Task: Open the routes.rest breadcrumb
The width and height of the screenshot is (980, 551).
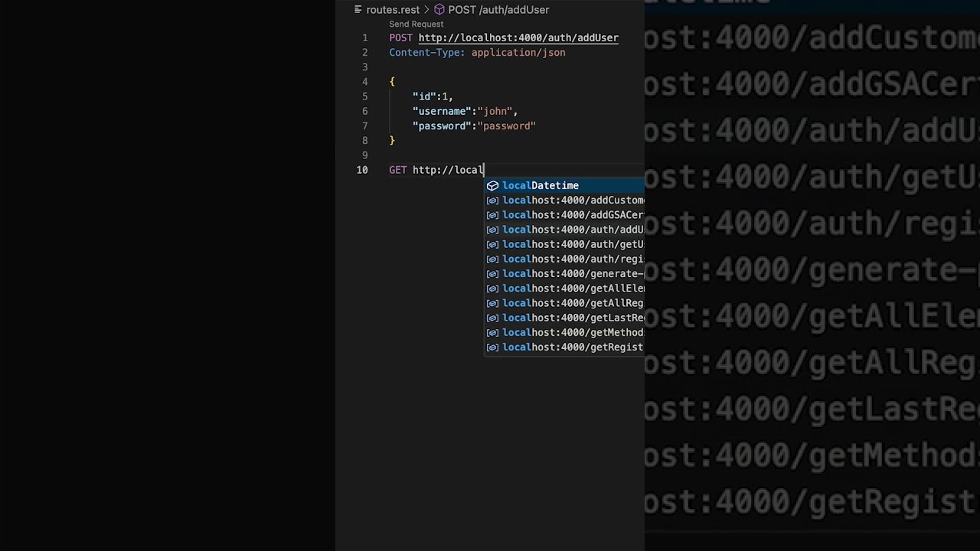Action: (x=393, y=10)
